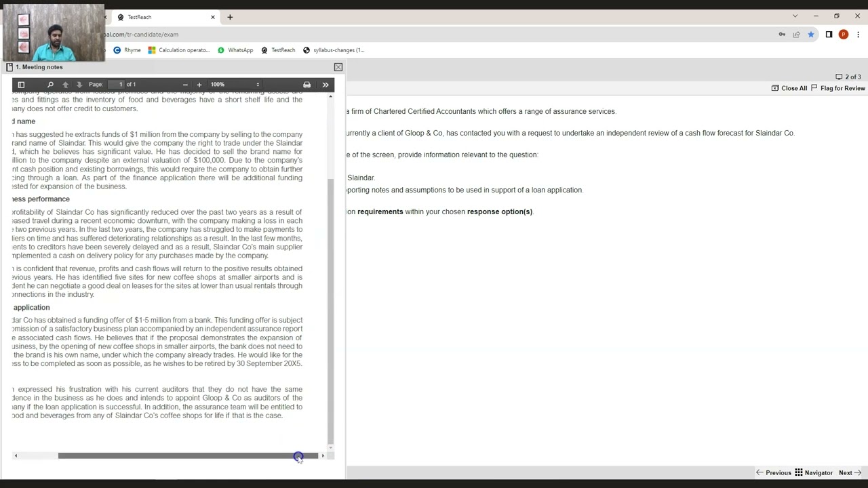Click the webcam video thumbnail
868x488 pixels.
[54, 33]
